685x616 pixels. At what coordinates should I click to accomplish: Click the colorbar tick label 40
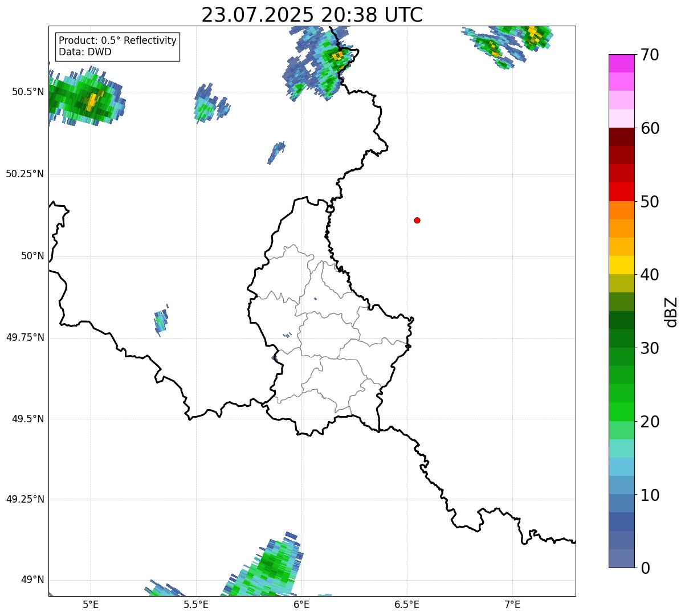click(x=650, y=275)
